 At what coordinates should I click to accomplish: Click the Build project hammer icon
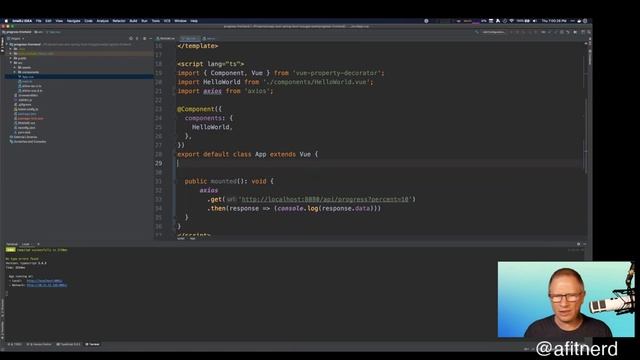476,32
